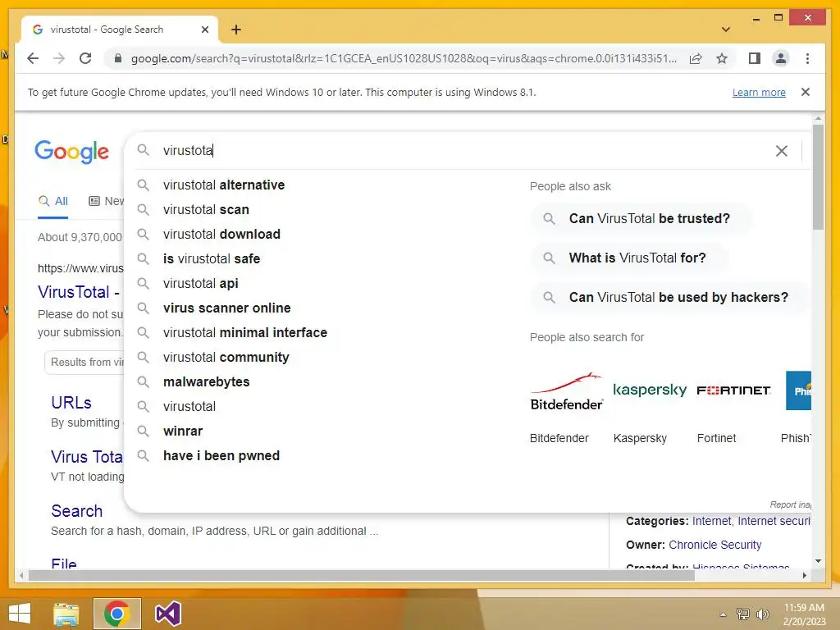840x630 pixels.
Task: Click the horizontal scrollbar thumb
Action: (362, 575)
